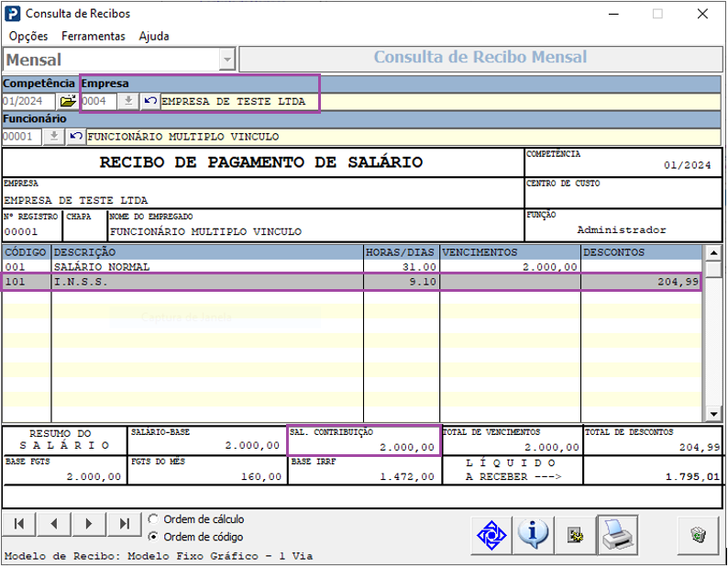The width and height of the screenshot is (728, 568).
Task: Click the Empresa undo arrow button
Action: pos(150,101)
